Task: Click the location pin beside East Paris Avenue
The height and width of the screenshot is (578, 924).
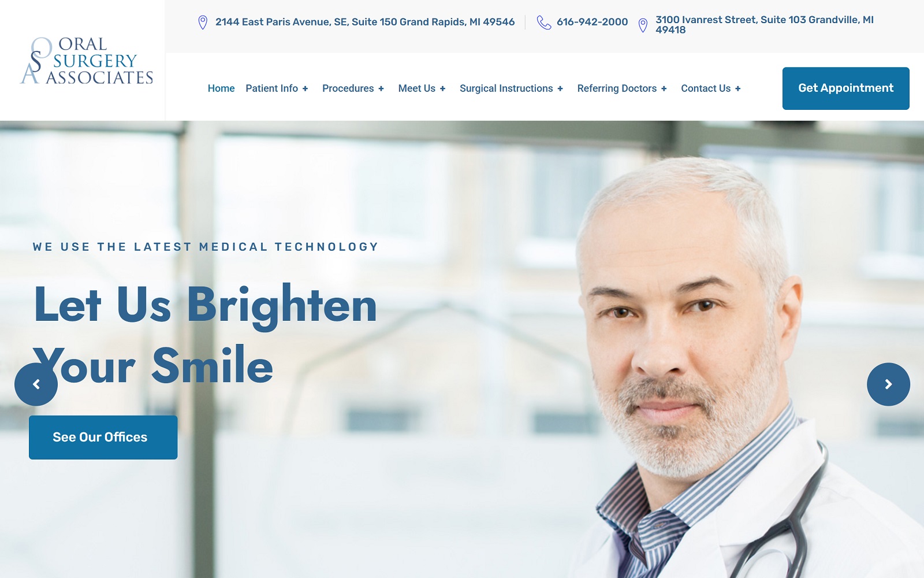Action: coord(203,23)
